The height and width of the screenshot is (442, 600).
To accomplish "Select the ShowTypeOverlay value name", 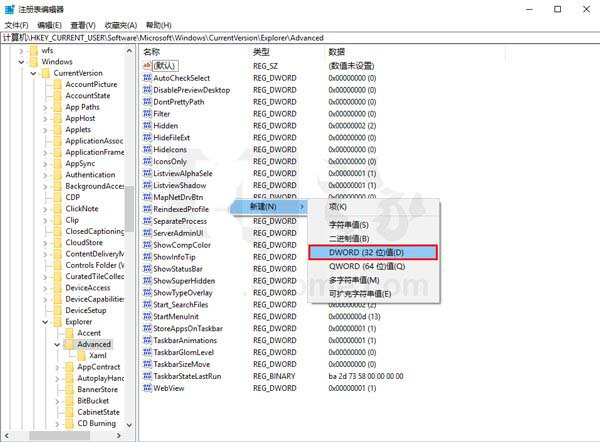I will pyautogui.click(x=183, y=293).
